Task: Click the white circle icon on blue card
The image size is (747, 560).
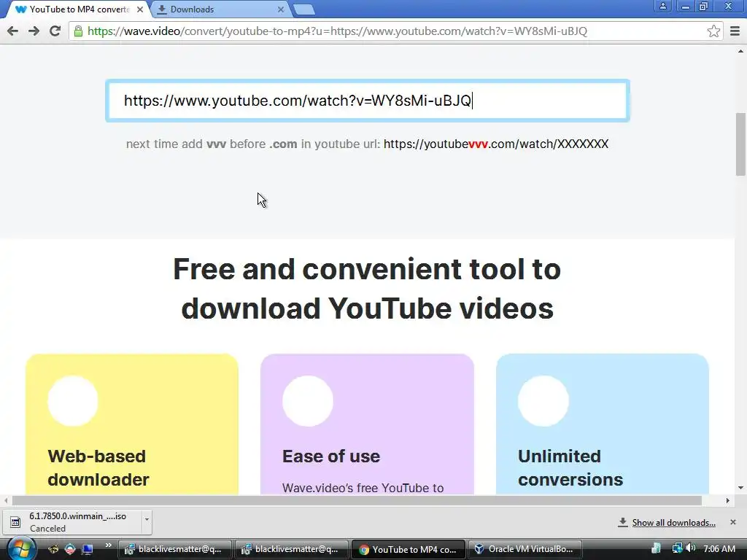Action: point(543,401)
